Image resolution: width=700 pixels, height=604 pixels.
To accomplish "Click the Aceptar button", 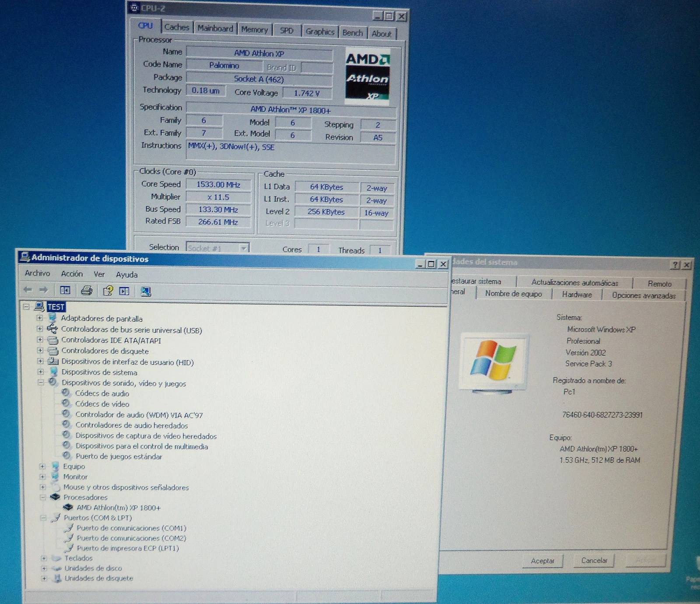I will (542, 561).
